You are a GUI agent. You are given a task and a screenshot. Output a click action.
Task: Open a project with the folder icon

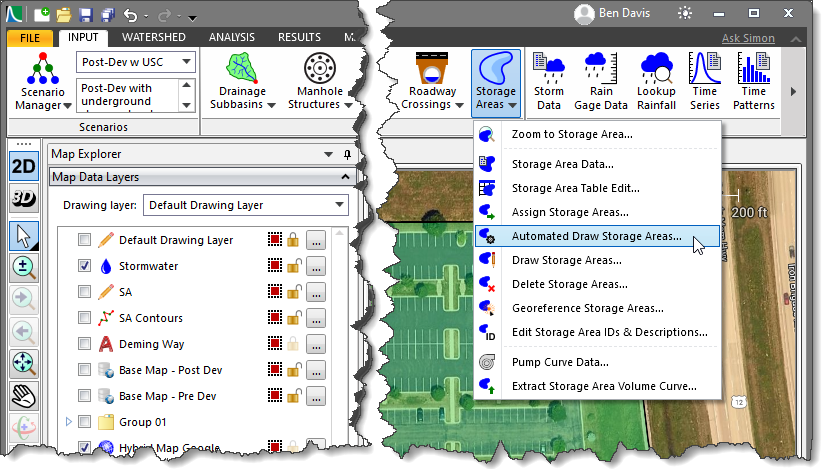tap(64, 15)
